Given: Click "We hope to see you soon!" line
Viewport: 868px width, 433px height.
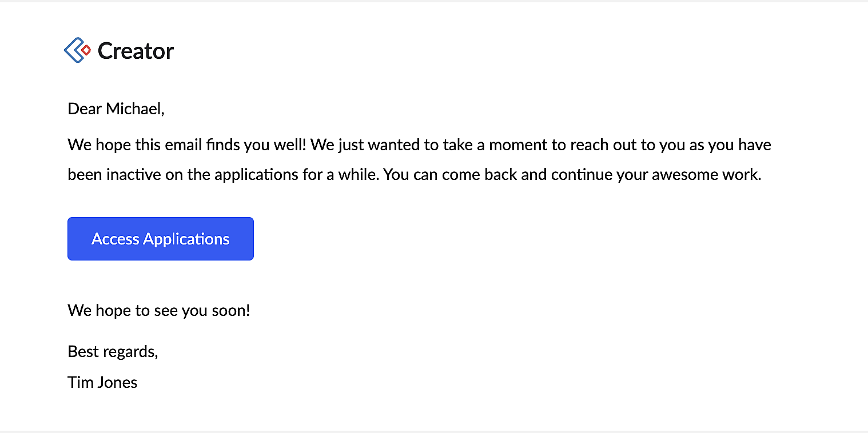Looking at the screenshot, I should (159, 311).
